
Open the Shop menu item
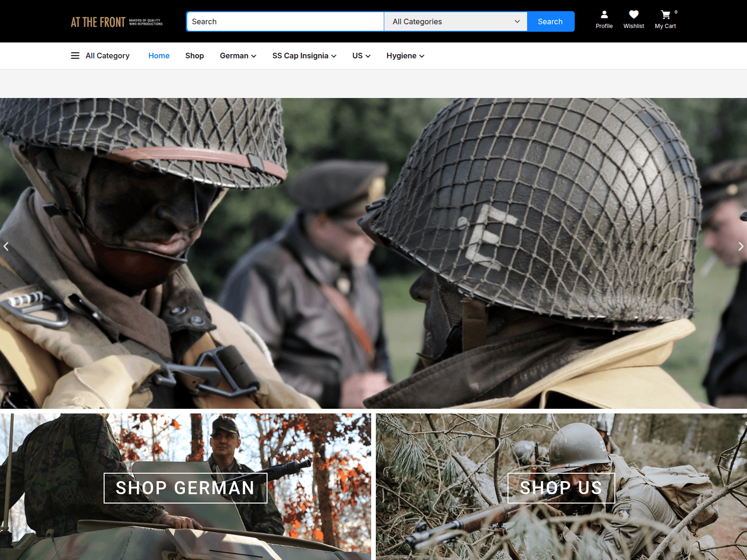[195, 56]
